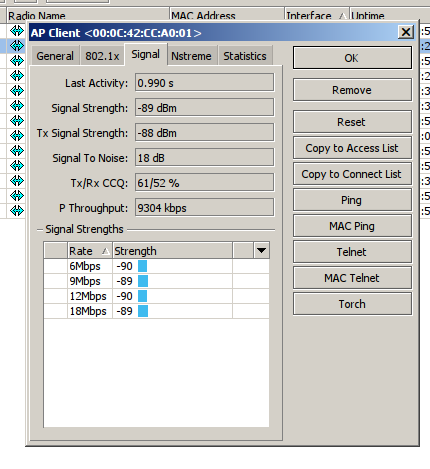Close the AP Client dialog
Screen dimensions: 430x469
pyautogui.click(x=406, y=32)
